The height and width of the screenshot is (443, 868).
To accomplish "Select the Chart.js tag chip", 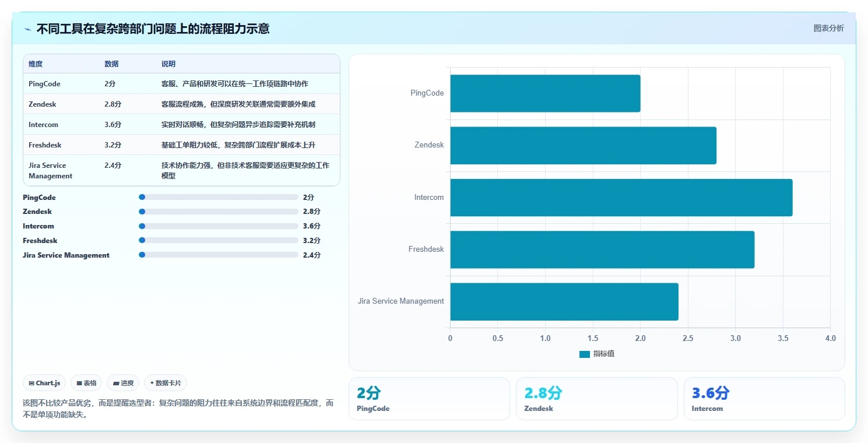I will pyautogui.click(x=45, y=383).
